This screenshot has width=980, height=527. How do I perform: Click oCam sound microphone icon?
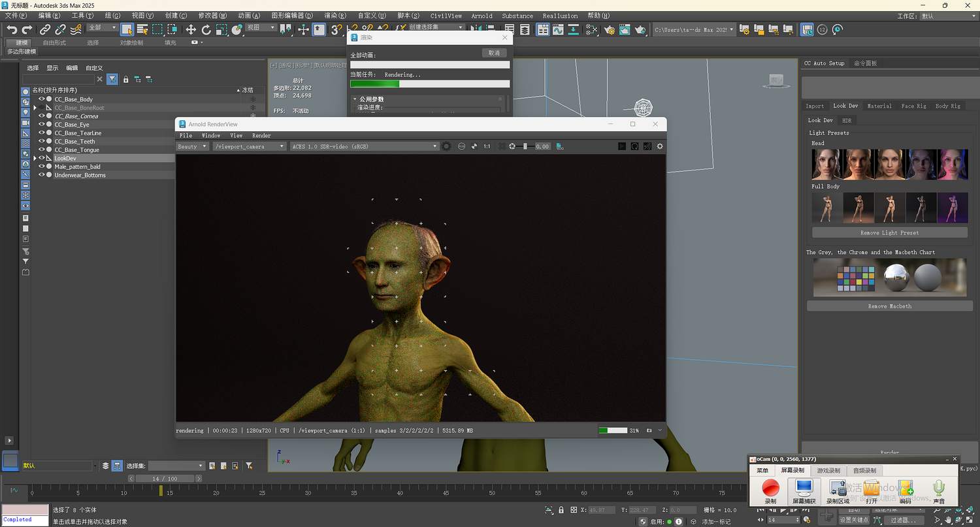point(939,488)
